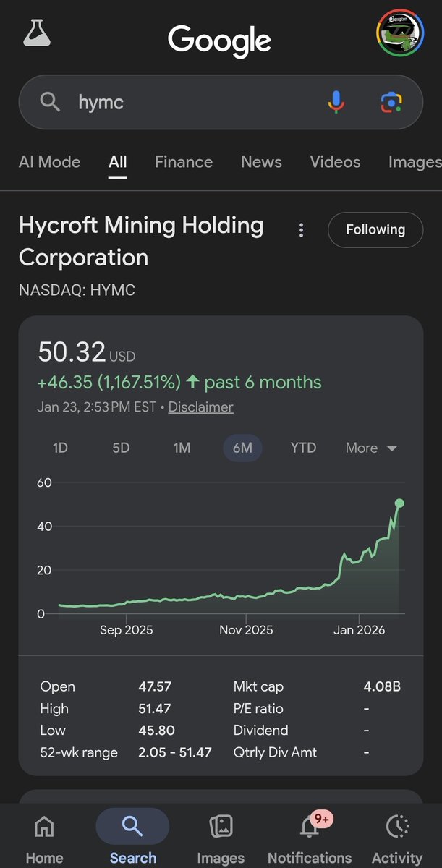
Task: Tap the NASDAQ: HYMC ticker text
Action: pos(77,291)
